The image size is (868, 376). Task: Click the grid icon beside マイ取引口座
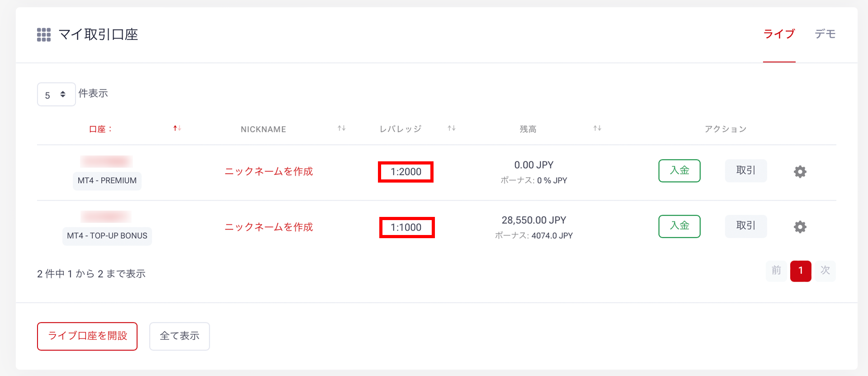click(44, 35)
